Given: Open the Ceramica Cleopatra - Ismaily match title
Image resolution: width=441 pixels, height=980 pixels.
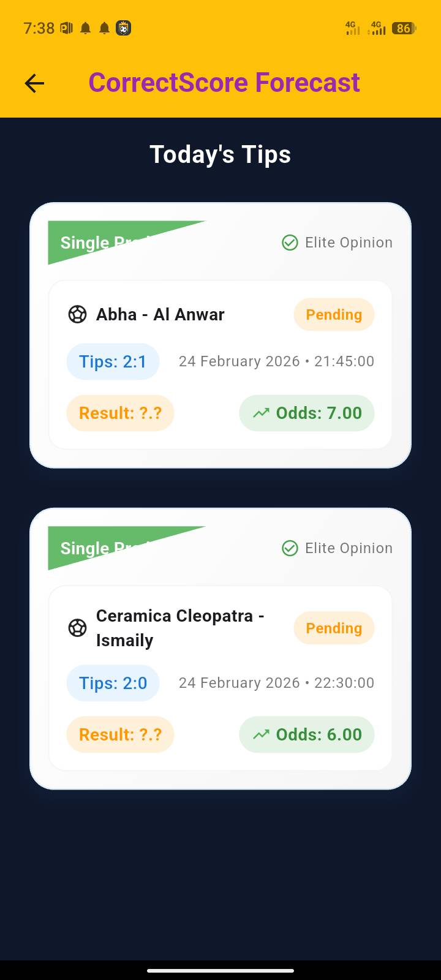Looking at the screenshot, I should 180,628.
